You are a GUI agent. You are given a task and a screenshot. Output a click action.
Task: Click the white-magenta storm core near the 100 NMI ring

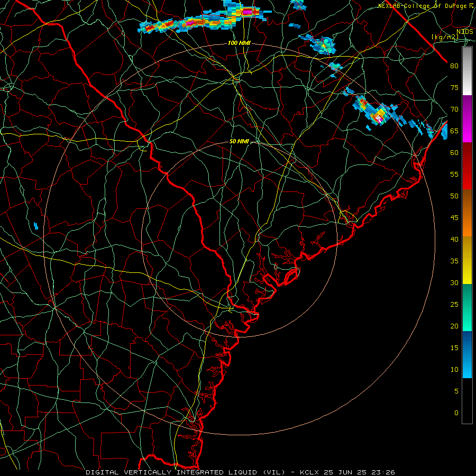378,118
